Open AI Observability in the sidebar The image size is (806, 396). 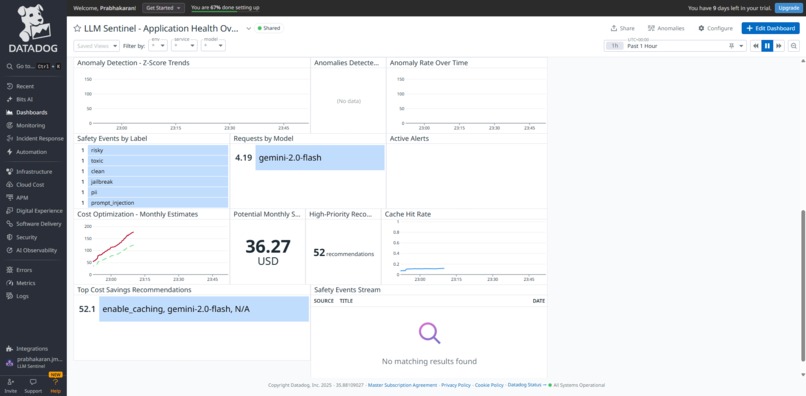tap(33, 250)
